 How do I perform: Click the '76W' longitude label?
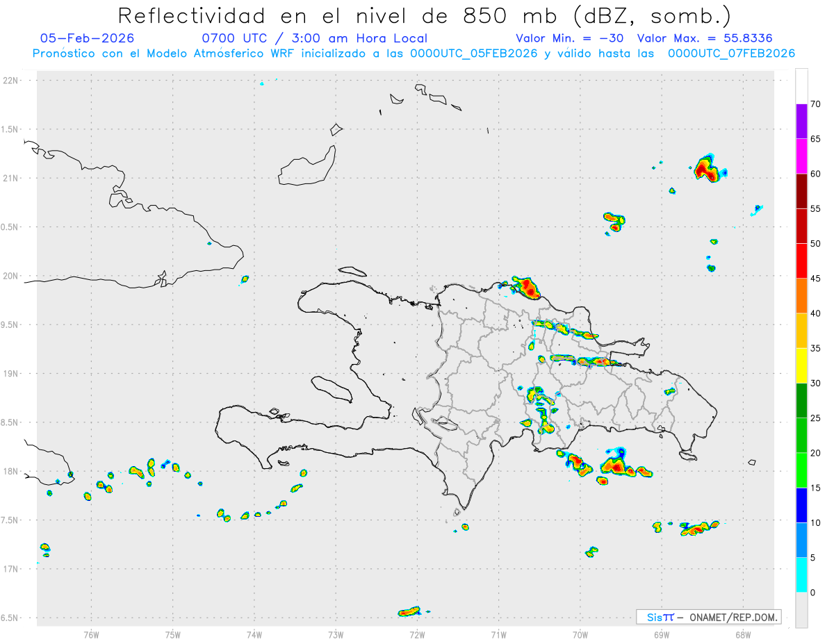[x=91, y=634]
